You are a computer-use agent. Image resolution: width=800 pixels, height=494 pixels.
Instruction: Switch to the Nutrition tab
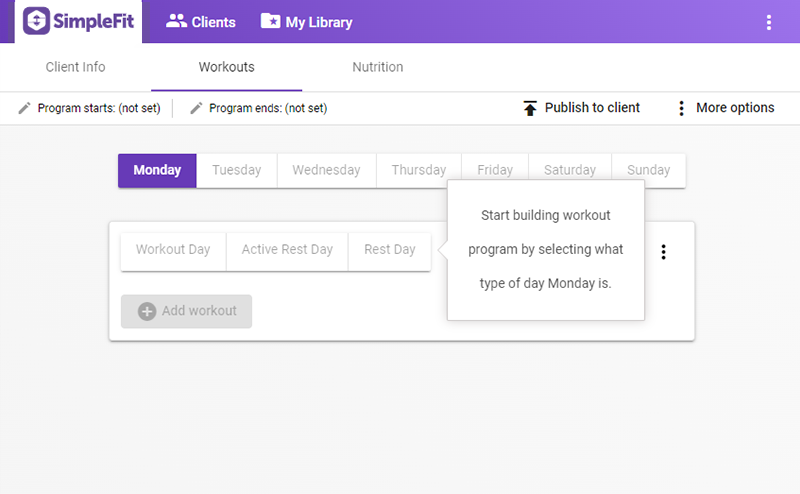(x=377, y=67)
